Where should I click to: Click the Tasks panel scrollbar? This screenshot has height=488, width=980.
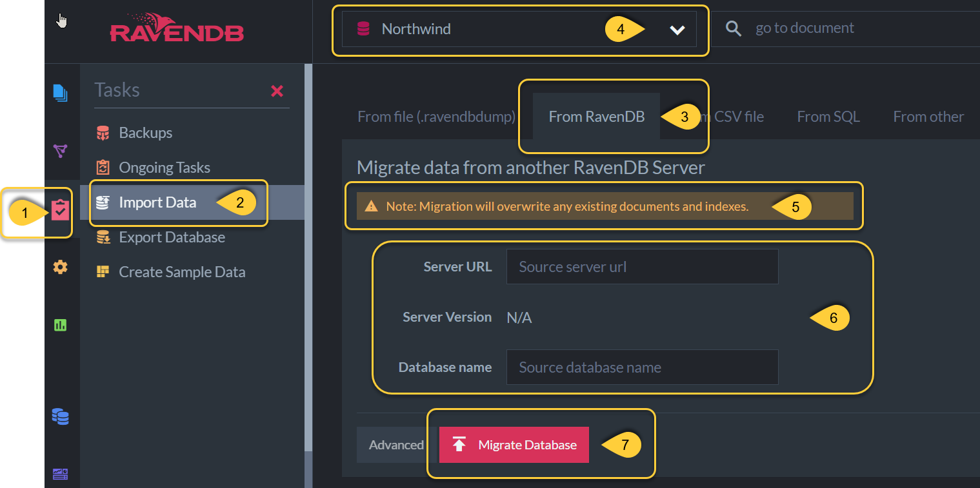pos(308,258)
